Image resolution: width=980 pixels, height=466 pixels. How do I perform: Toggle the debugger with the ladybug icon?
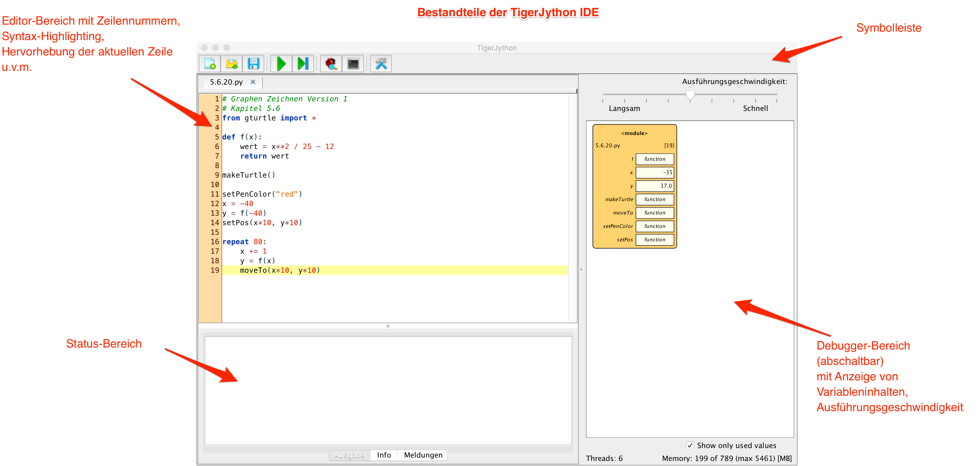coord(331,64)
